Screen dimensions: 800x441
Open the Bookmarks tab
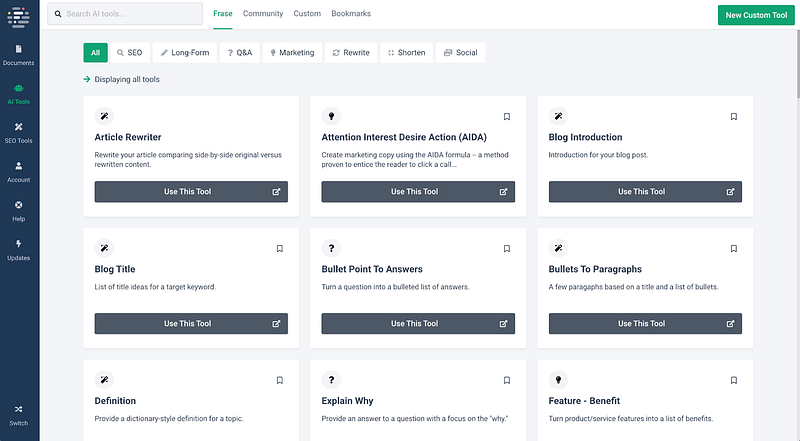(351, 14)
